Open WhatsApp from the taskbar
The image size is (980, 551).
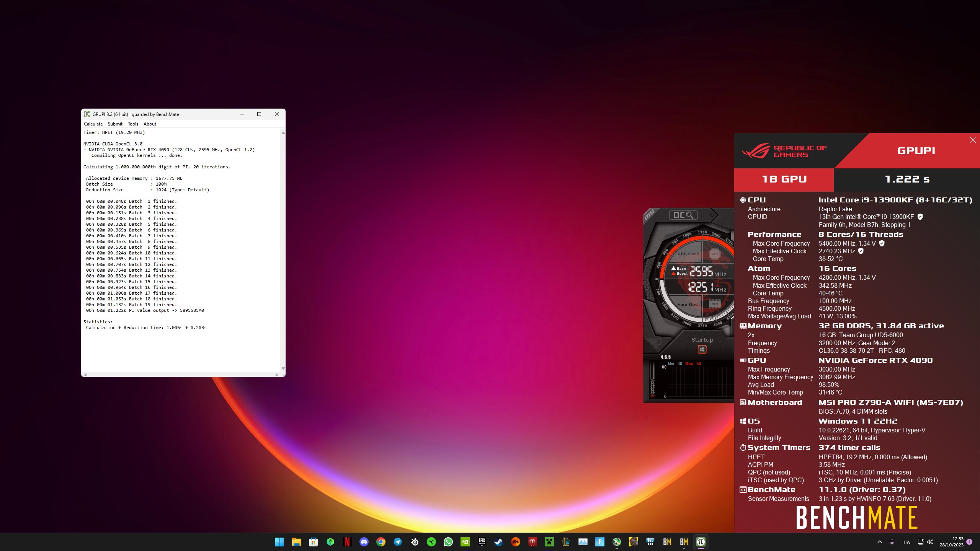click(x=448, y=542)
